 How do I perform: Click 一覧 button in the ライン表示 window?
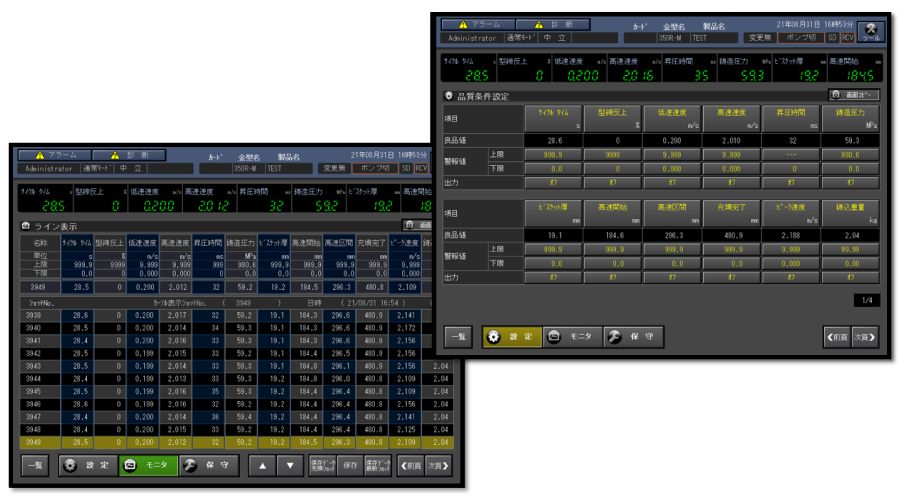click(36, 466)
